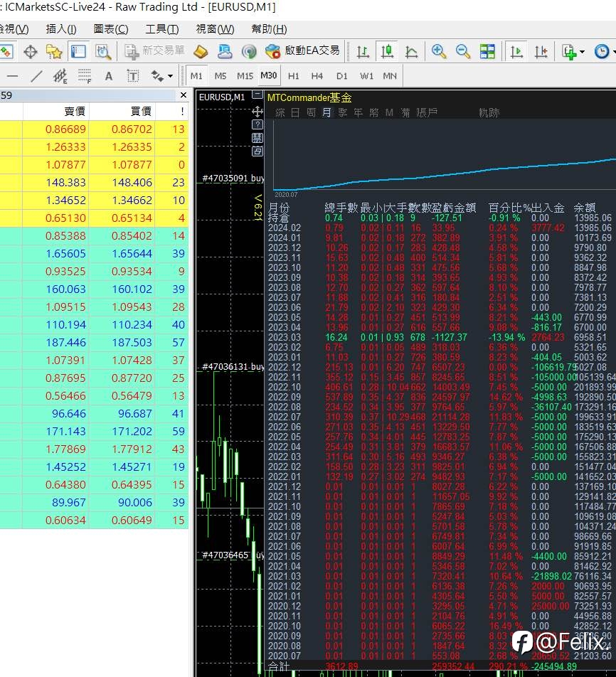Select the 148.383 sell price cell
Screen dimensions: 616x677
click(x=55, y=183)
